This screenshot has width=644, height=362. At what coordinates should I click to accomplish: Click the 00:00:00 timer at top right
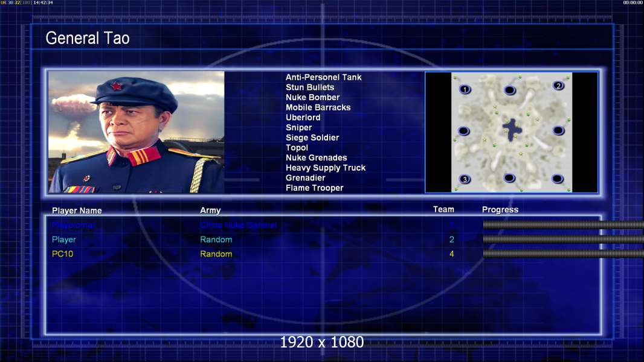pos(633,2)
